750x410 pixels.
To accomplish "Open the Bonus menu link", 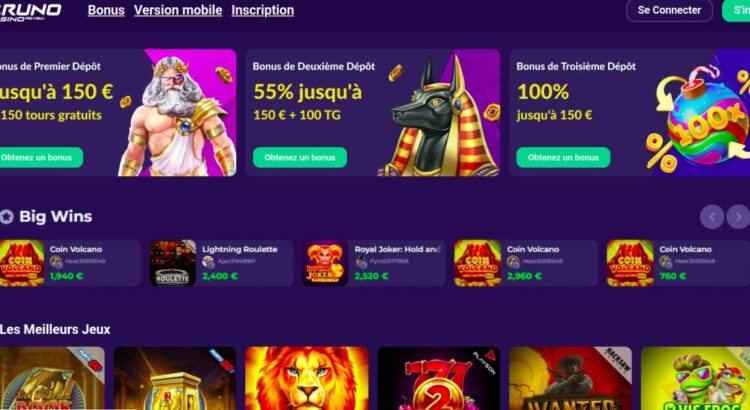I will point(106,10).
